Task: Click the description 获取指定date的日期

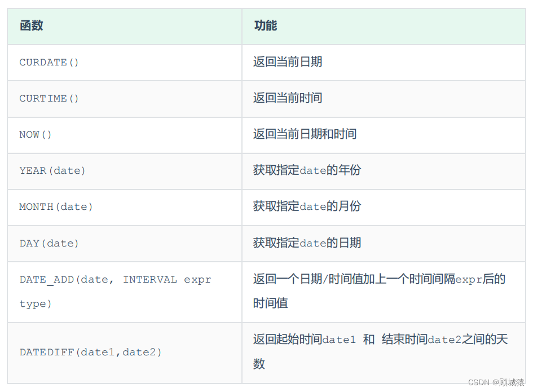Action: click(x=307, y=243)
